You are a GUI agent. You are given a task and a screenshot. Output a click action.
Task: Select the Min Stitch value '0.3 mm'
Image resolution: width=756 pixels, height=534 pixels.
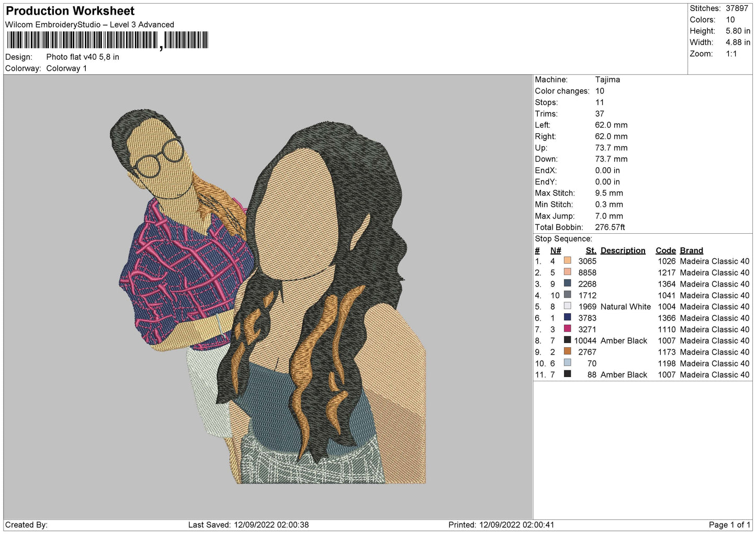[609, 204]
